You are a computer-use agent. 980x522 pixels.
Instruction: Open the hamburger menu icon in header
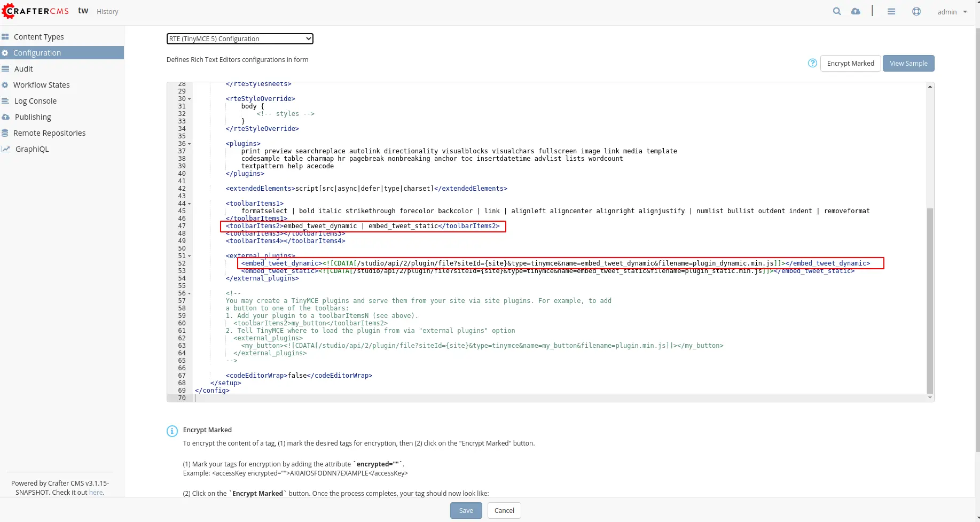(891, 11)
